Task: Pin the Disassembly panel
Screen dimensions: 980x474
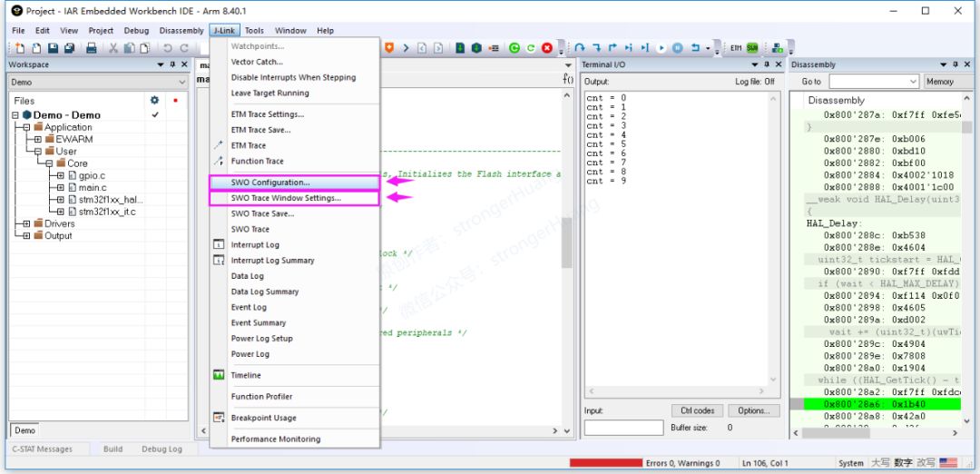Action: [x=955, y=64]
